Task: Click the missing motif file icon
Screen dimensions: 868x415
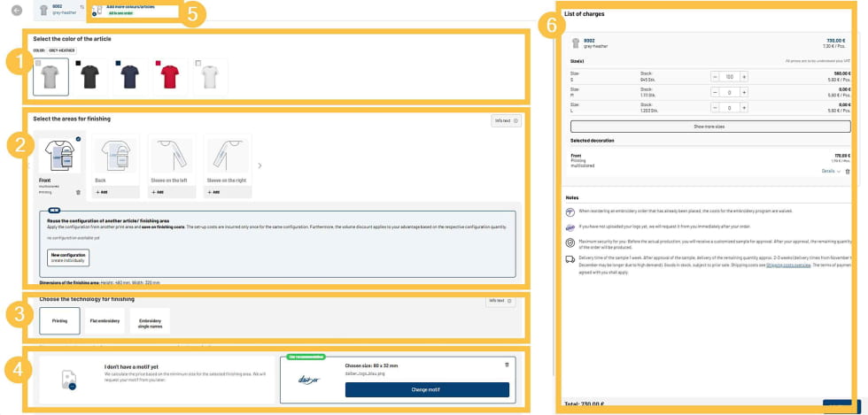Action: coord(69,380)
